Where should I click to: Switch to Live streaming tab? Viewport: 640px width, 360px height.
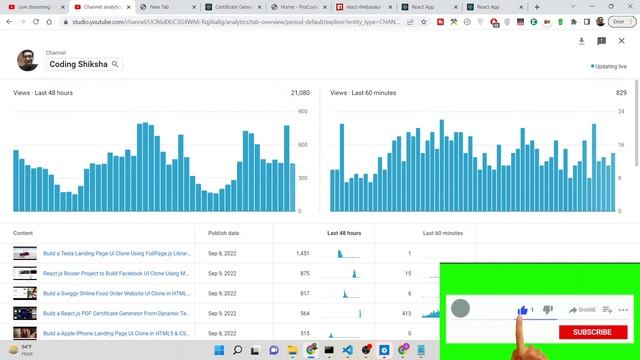pyautogui.click(x=37, y=7)
